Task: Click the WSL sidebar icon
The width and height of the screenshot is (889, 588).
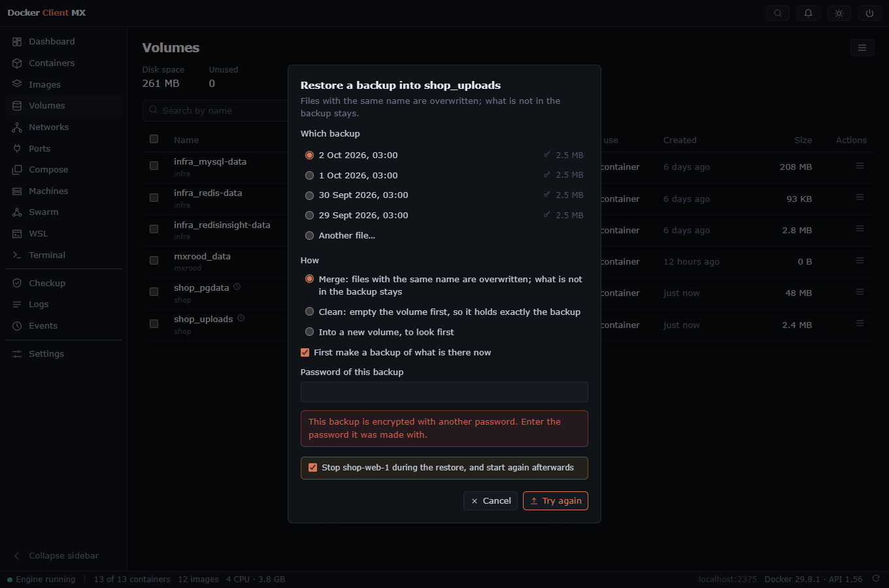Action: (17, 234)
